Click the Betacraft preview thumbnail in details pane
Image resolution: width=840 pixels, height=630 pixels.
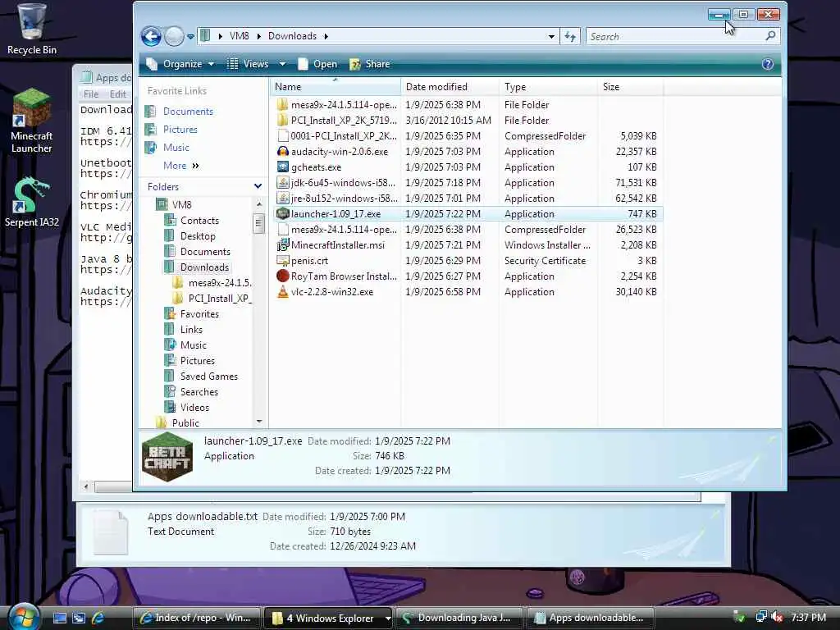point(167,457)
